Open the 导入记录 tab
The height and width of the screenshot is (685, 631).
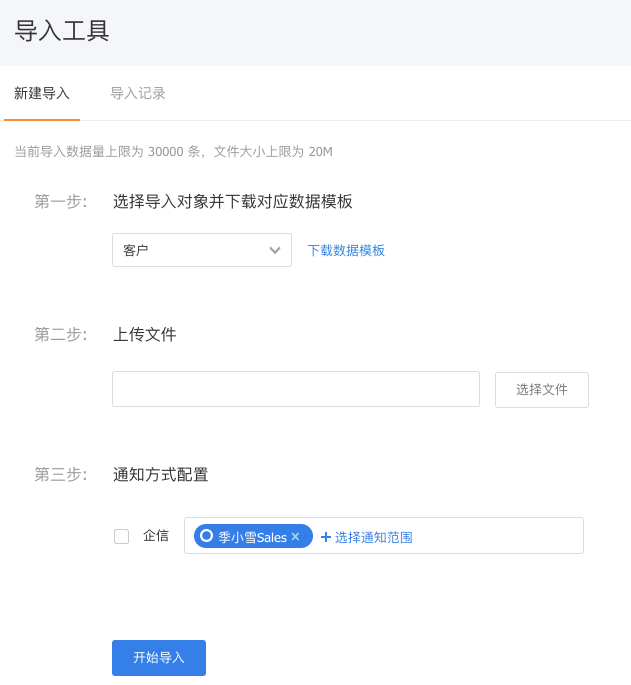pyautogui.click(x=138, y=93)
